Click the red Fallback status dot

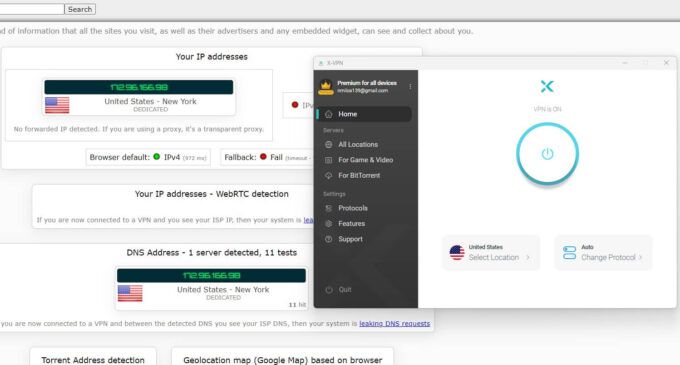(x=263, y=157)
